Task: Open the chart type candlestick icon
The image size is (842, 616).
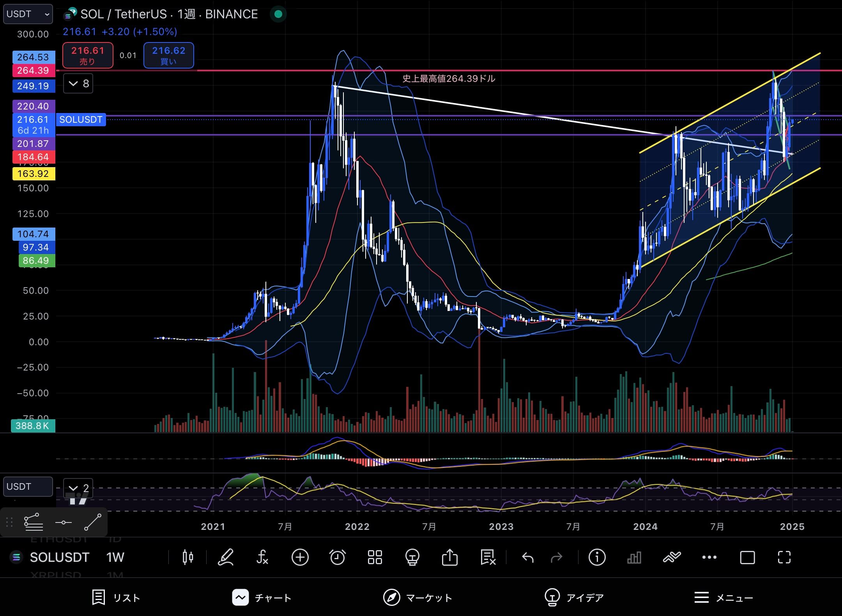Action: (188, 557)
